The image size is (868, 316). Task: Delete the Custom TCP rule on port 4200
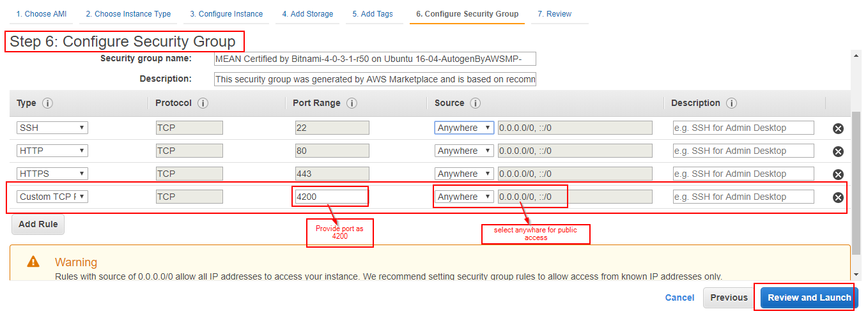tap(838, 197)
